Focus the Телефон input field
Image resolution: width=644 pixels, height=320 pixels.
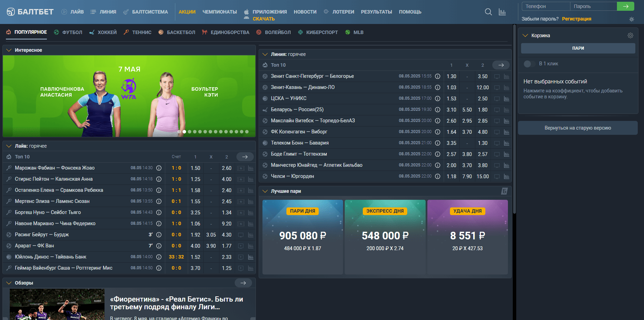[545, 6]
